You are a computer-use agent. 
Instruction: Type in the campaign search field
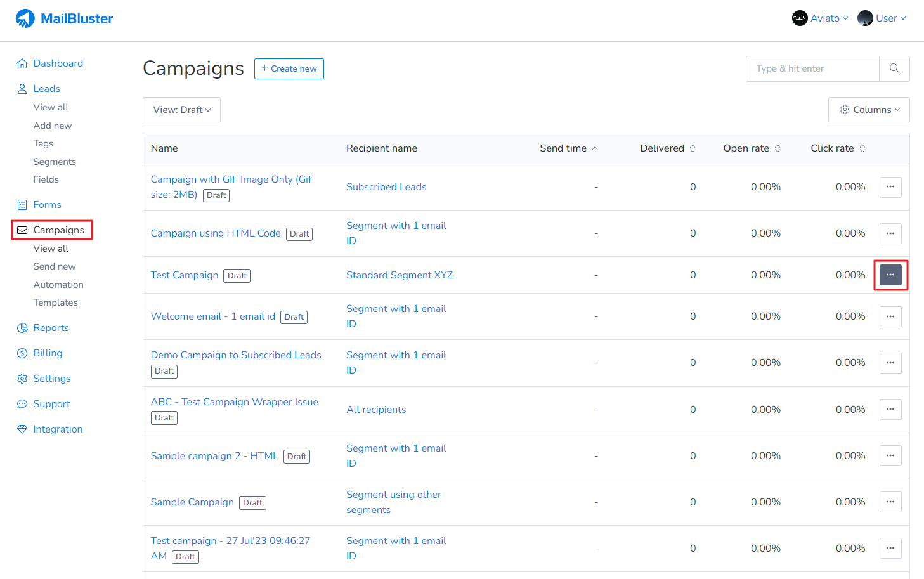click(812, 68)
